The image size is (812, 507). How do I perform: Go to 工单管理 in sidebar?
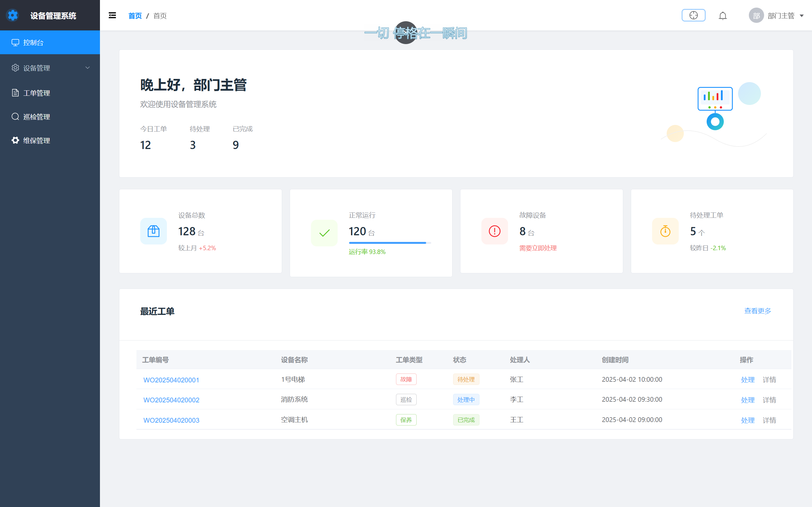click(x=36, y=93)
